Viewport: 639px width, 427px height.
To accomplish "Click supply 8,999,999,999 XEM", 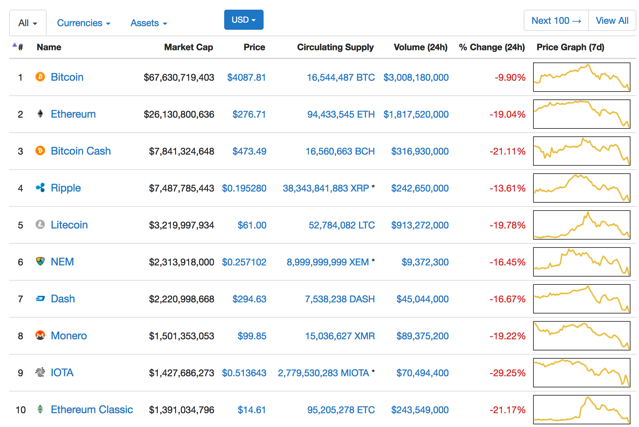I will (x=328, y=262).
